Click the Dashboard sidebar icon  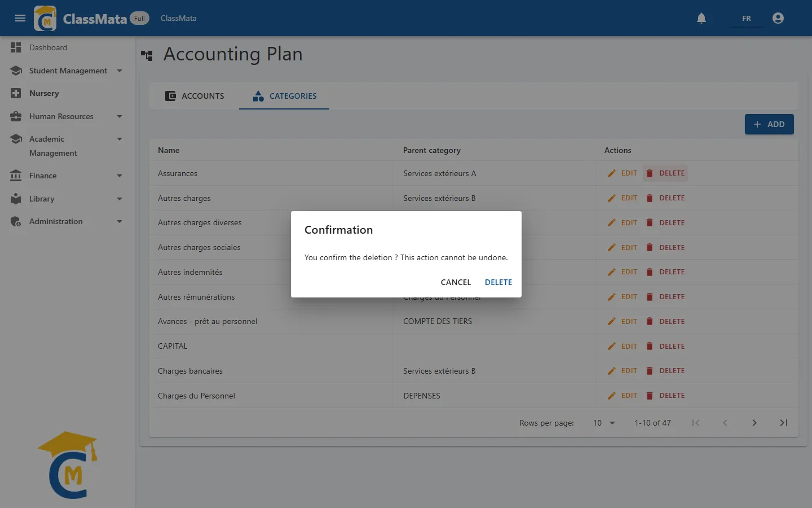pyautogui.click(x=16, y=47)
